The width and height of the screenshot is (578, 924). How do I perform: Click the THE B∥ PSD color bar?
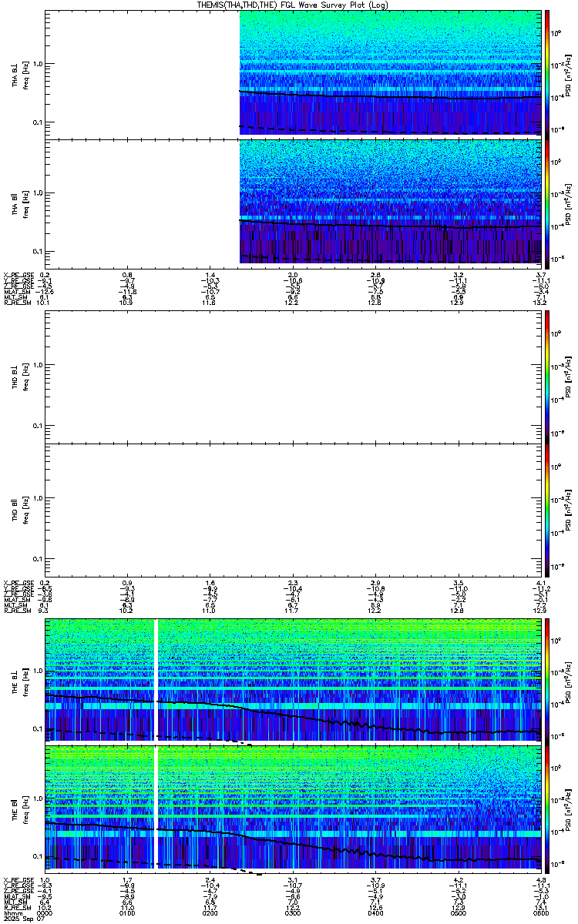click(x=547, y=808)
